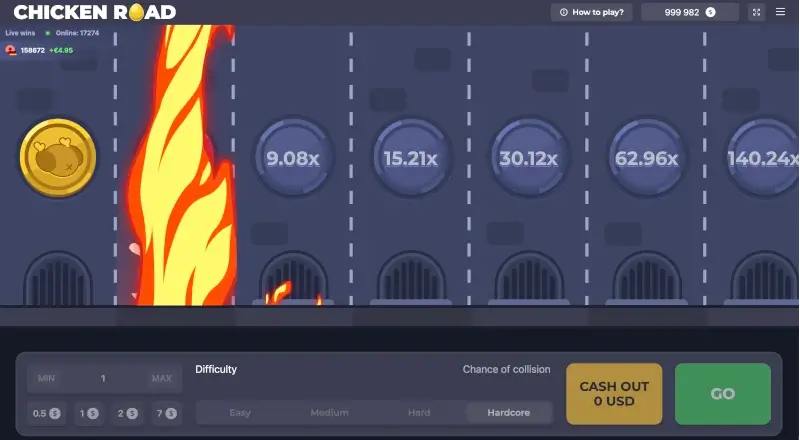800x440 pixels.
Task: Click the bet amount input field
Action: tap(103, 379)
